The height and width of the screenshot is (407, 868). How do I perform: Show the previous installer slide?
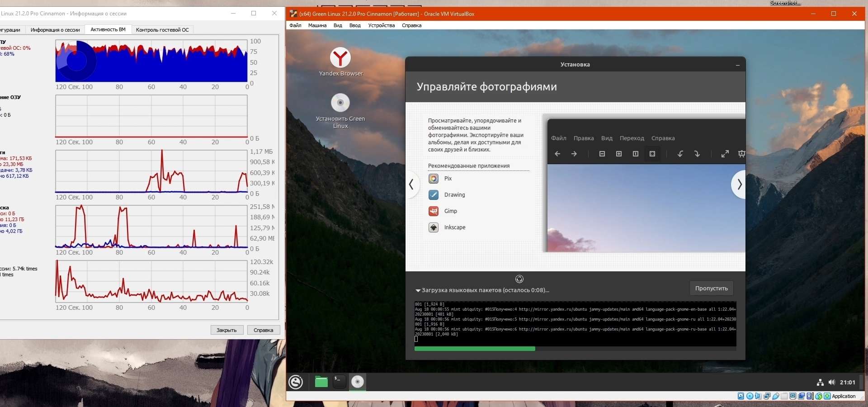(x=411, y=185)
